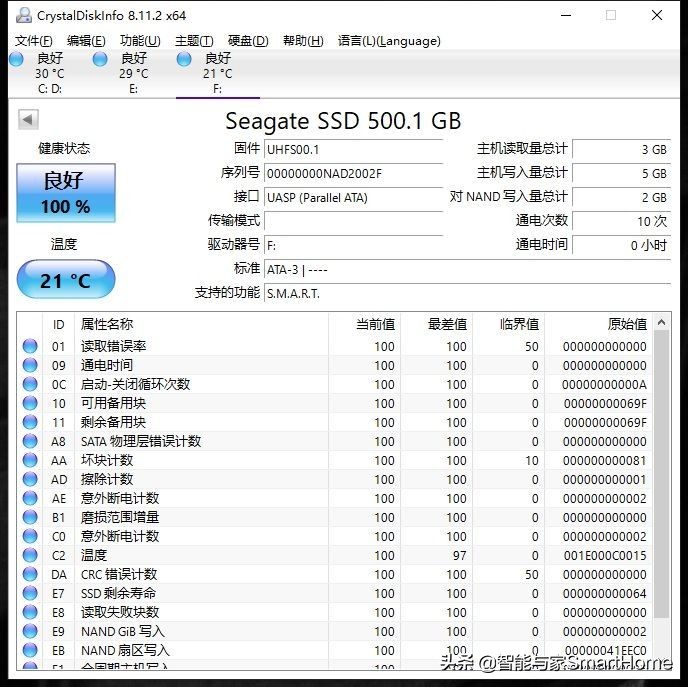
Task: Click blue status dot for ID EB row
Action: [x=30, y=650]
